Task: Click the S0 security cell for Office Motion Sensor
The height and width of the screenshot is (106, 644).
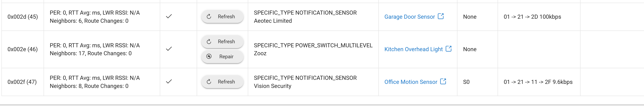Action: click(x=466, y=82)
